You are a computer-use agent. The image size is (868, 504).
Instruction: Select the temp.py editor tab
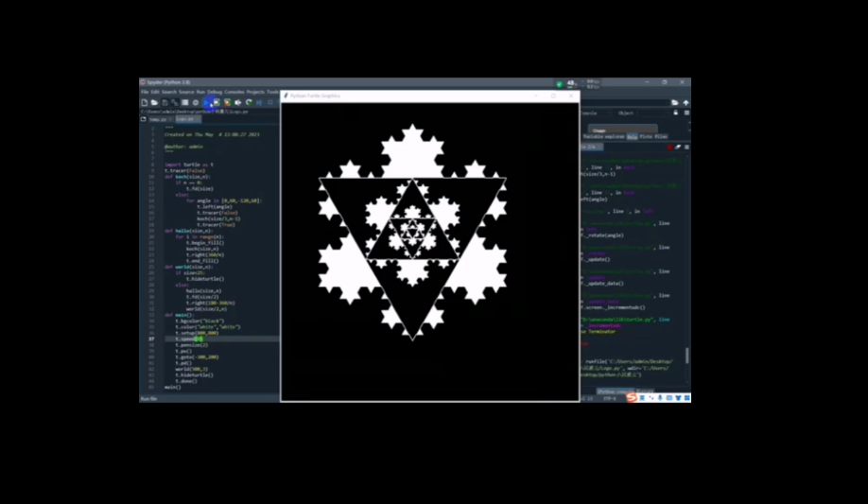157,119
